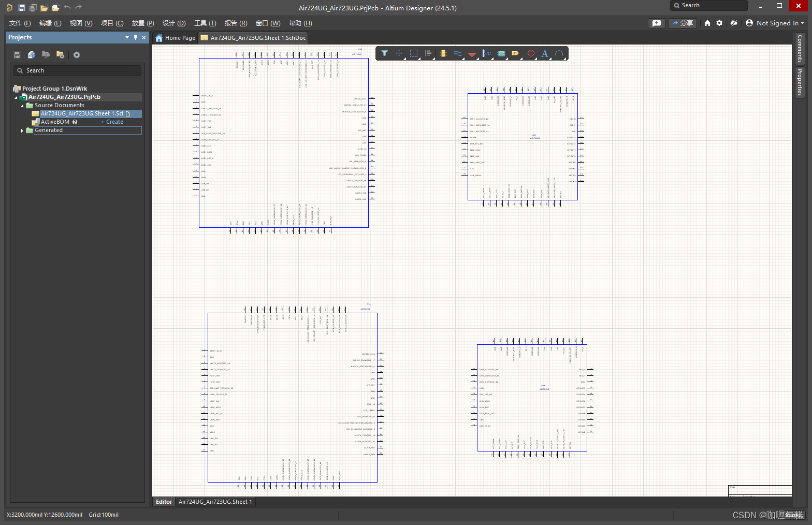Image resolution: width=812 pixels, height=525 pixels.
Task: Pin the Projects panel
Action: point(136,37)
